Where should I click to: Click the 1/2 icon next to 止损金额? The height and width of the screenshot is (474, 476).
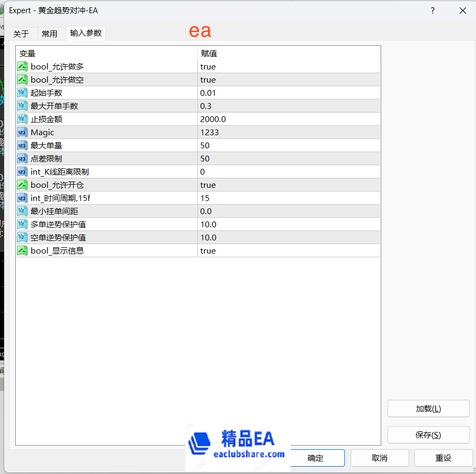(x=22, y=118)
